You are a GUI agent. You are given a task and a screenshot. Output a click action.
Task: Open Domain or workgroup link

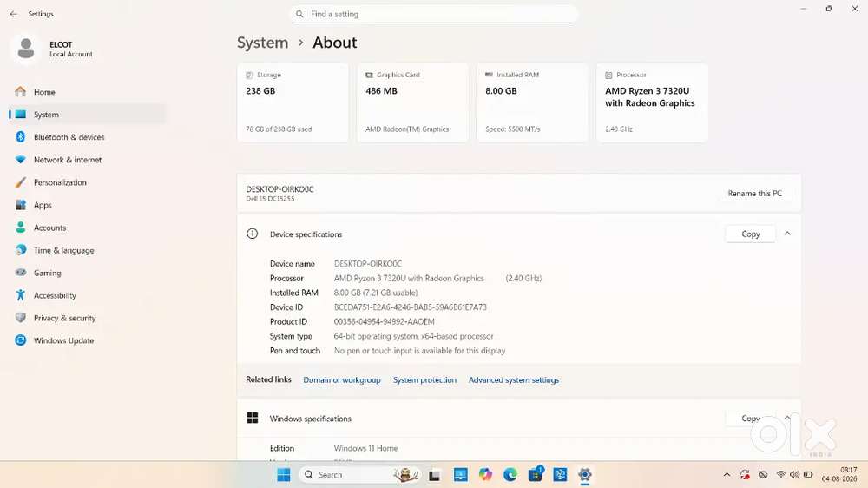341,380
